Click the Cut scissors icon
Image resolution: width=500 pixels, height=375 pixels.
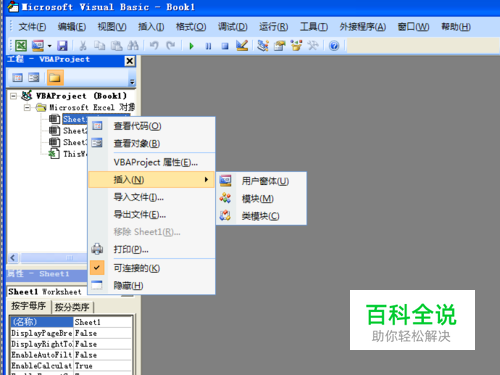pos(83,46)
